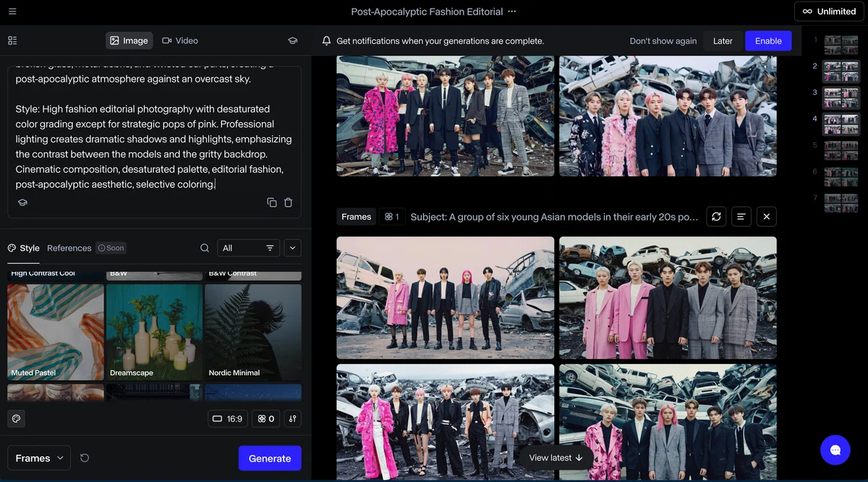Screen dimensions: 868x482
Task: Switch to the Video tab
Action: point(180,40)
